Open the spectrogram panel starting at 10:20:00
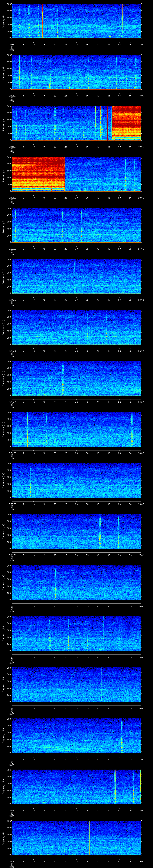Image resolution: width=153 pixels, height=868 pixels. tap(76, 225)
